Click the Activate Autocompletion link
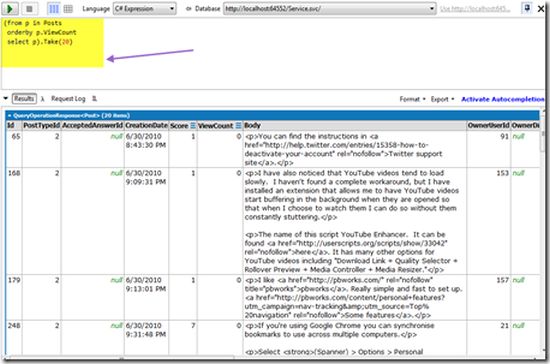This screenshot has width=550, height=364. coord(503,99)
